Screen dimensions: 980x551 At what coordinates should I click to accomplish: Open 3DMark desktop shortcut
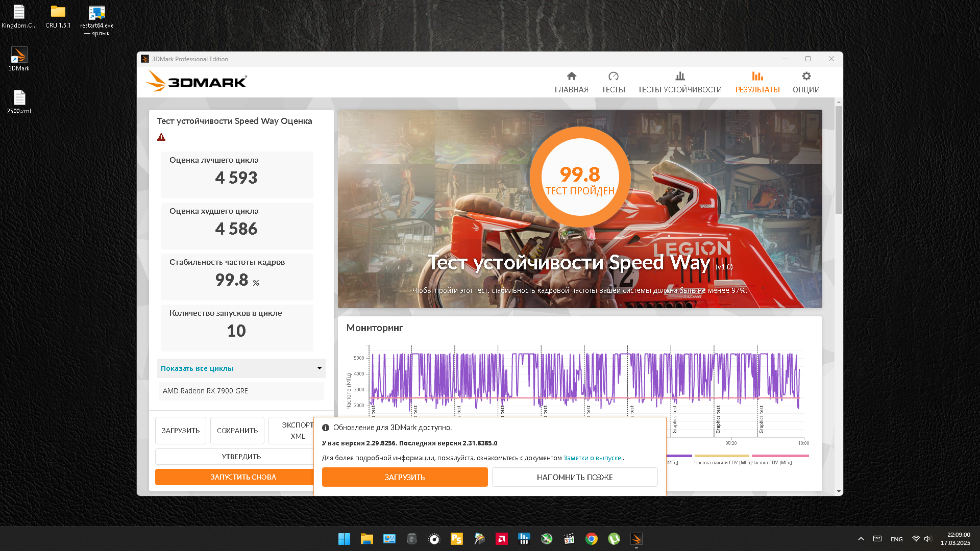[x=19, y=55]
